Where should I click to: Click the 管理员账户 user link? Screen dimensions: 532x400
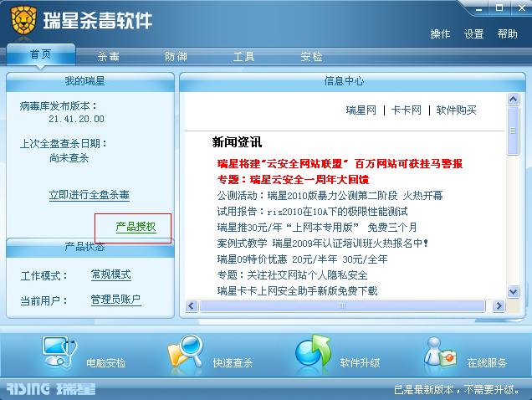click(x=115, y=300)
